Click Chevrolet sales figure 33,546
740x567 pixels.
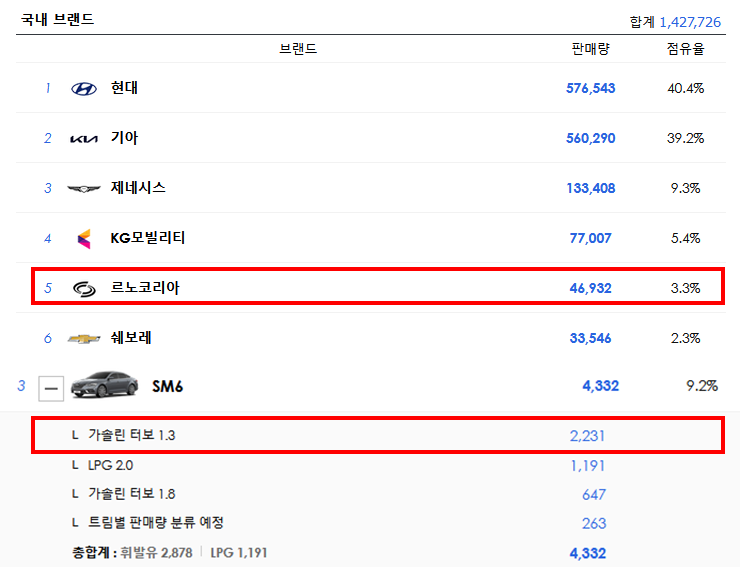pos(590,339)
